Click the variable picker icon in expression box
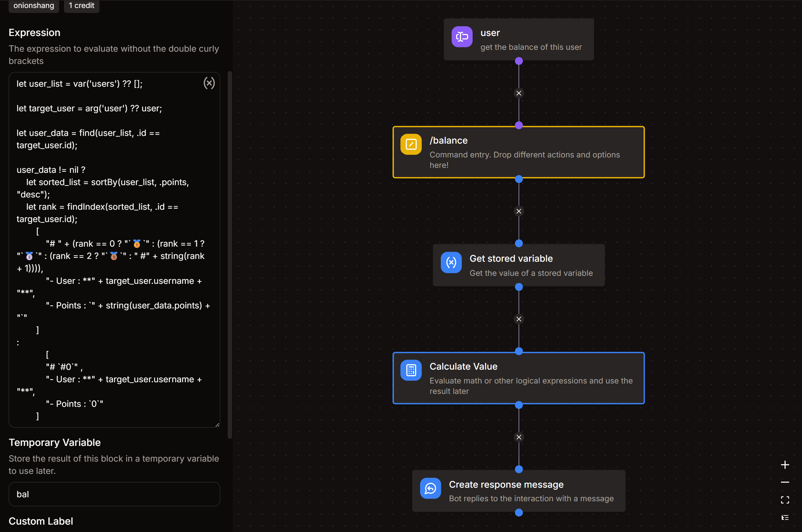This screenshot has width=802, height=532. (x=209, y=83)
